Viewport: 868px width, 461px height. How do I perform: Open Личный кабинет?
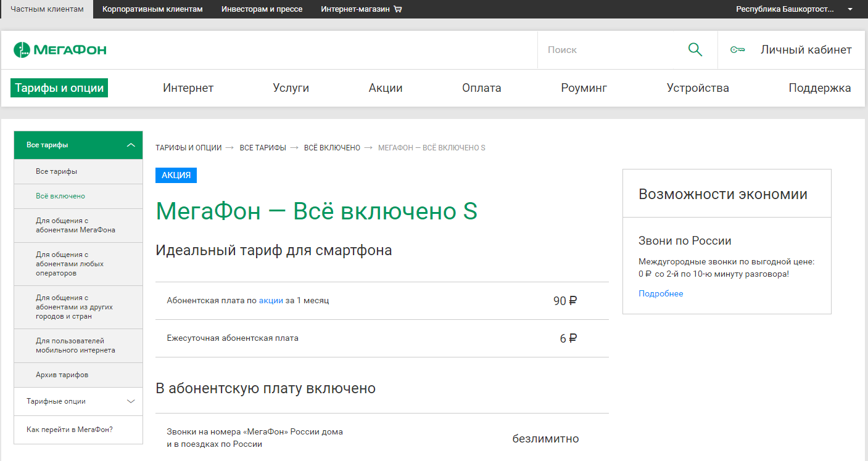coord(806,50)
